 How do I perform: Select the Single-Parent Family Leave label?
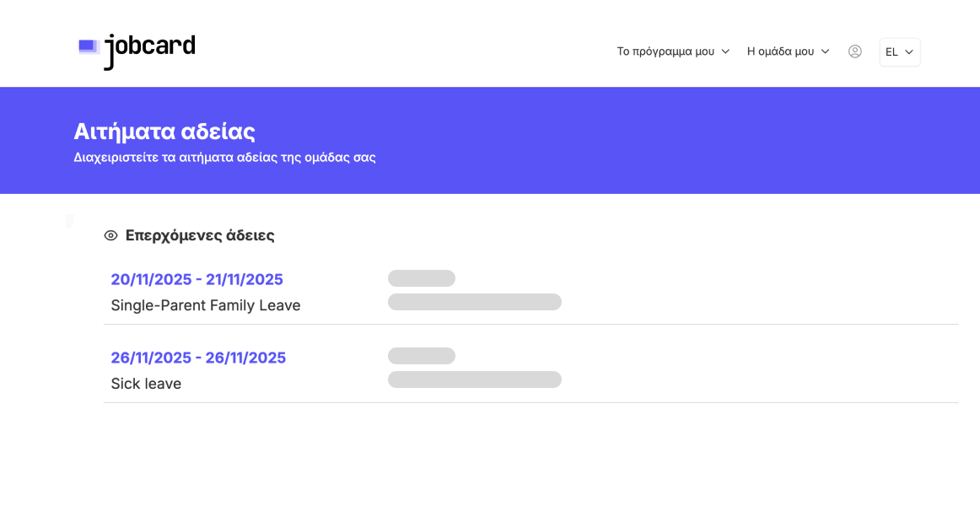coord(205,305)
